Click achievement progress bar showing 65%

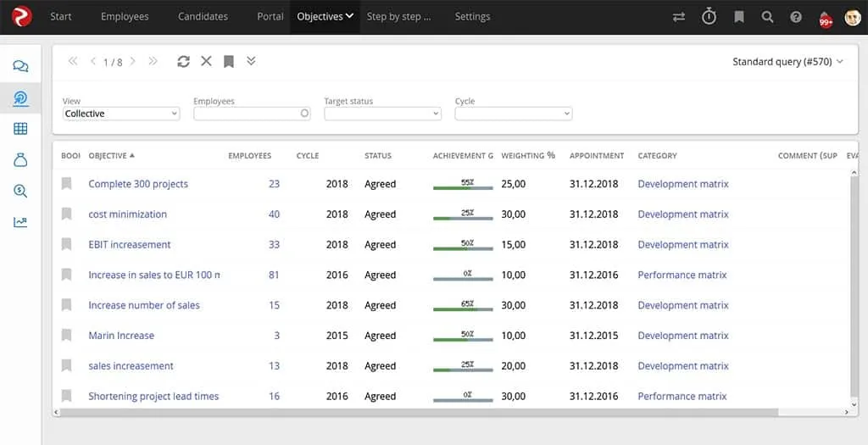point(462,307)
